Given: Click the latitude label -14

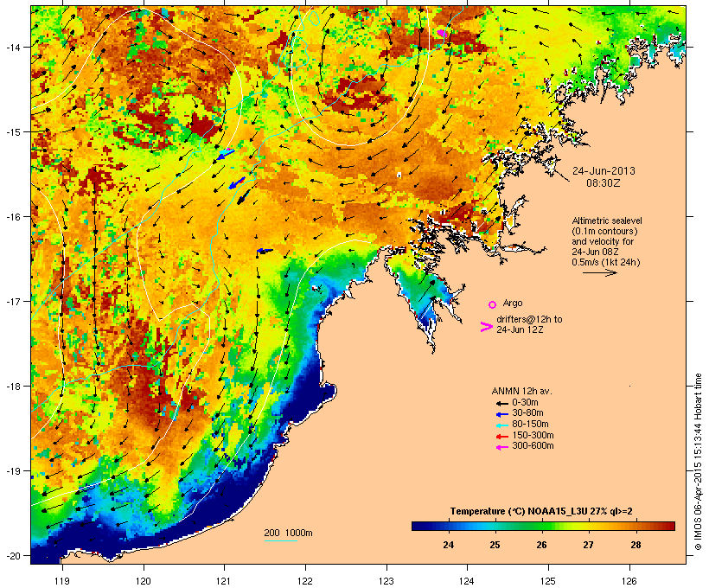Looking at the screenshot, I should (12, 47).
